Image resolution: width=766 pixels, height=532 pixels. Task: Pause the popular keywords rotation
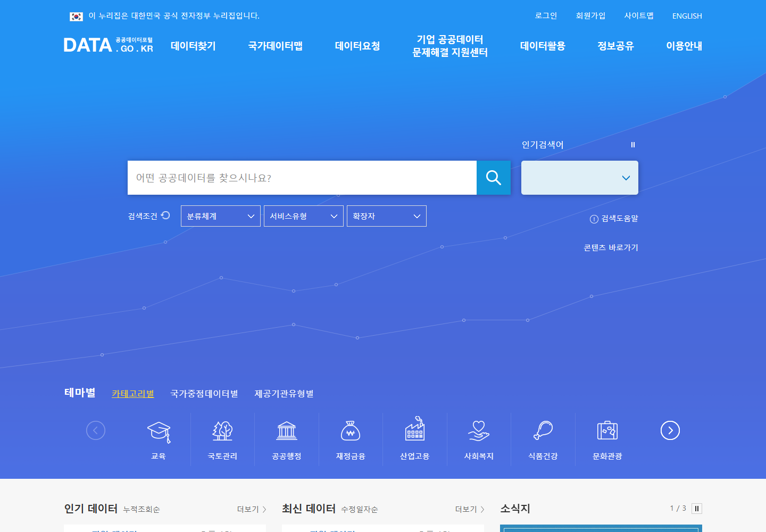tap(633, 145)
